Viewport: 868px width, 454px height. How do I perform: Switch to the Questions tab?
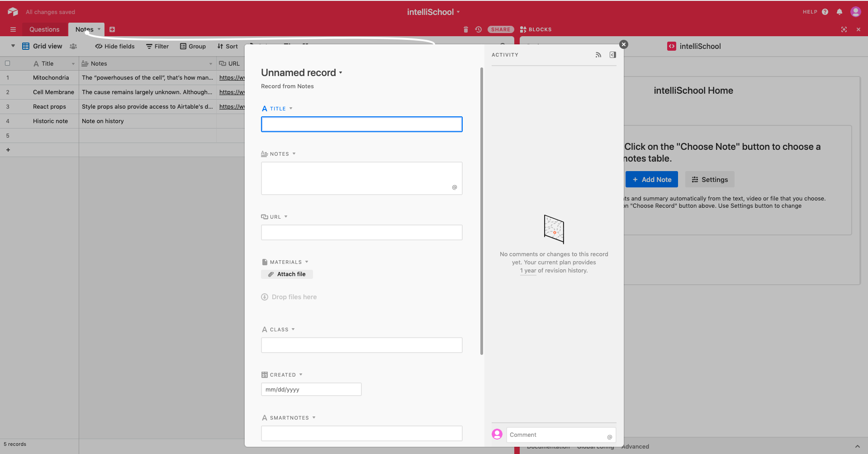tap(44, 29)
